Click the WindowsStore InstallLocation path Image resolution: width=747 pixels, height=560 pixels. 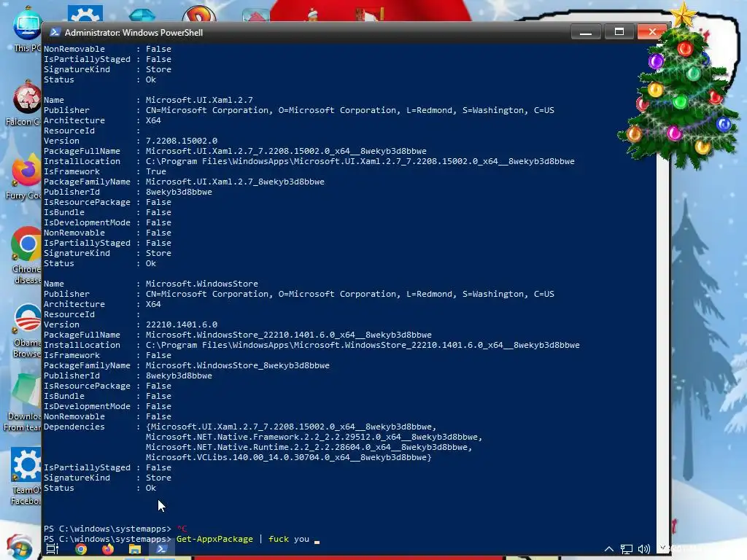click(363, 345)
